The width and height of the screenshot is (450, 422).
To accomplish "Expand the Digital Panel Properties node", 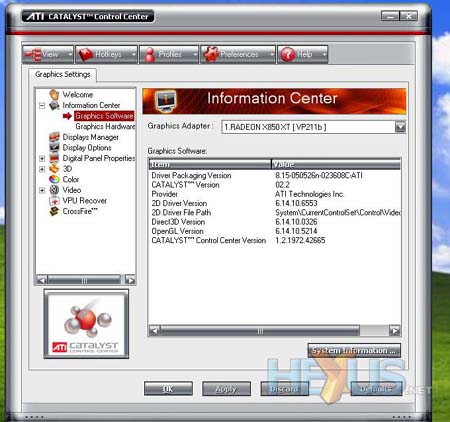I will [x=42, y=158].
